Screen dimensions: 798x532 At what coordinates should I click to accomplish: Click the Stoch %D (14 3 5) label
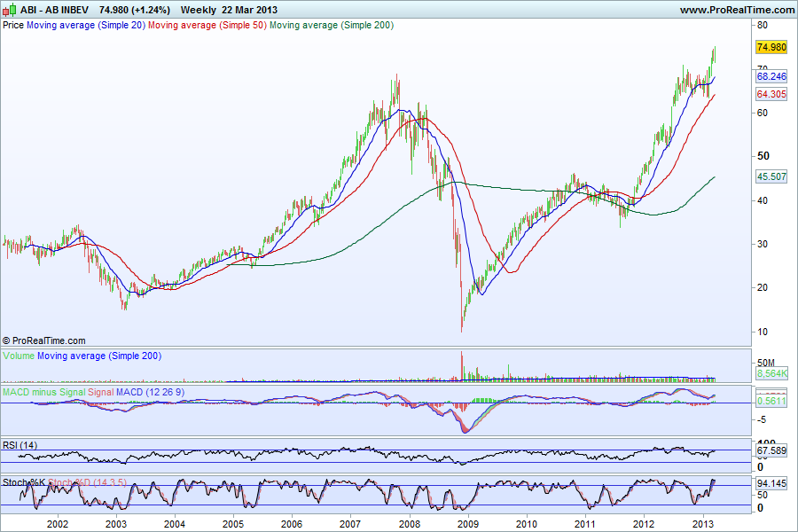pyautogui.click(x=87, y=482)
